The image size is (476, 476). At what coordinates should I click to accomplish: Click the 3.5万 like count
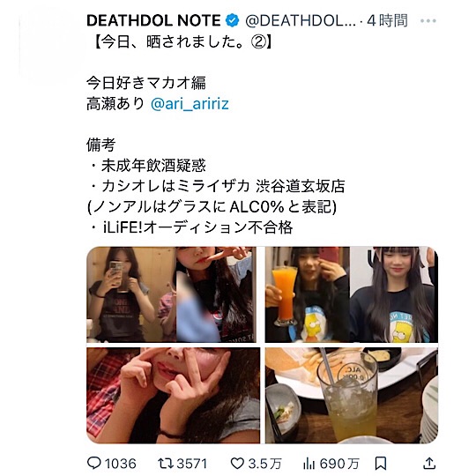pyautogui.click(x=264, y=464)
